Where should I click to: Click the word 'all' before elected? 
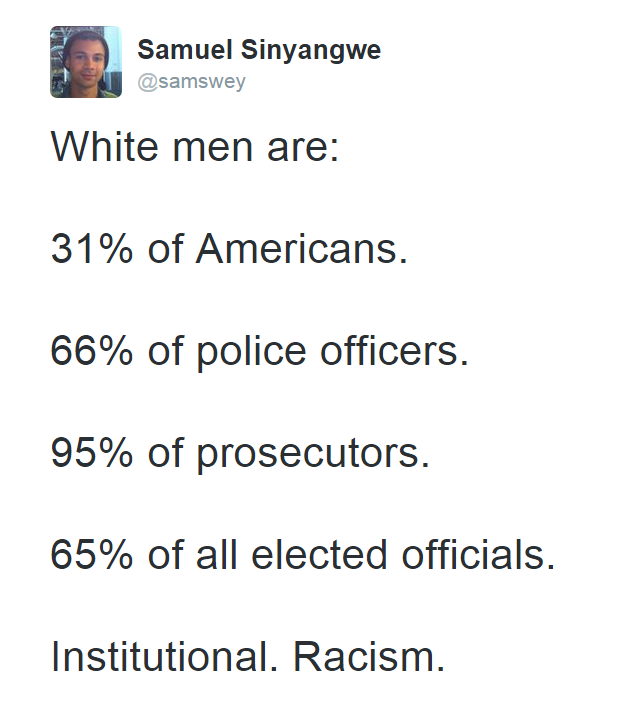click(x=217, y=555)
